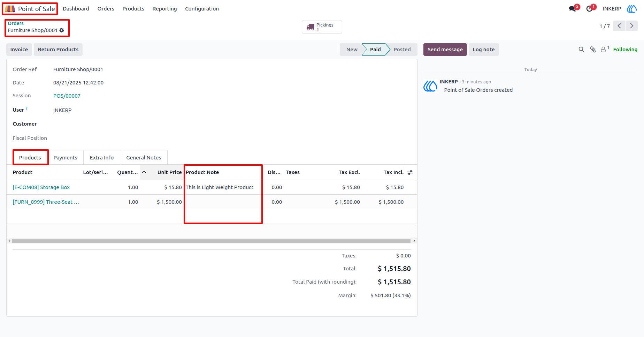Viewport: 644px width, 337px height.
Task: Open the Products top menu
Action: (x=133, y=9)
